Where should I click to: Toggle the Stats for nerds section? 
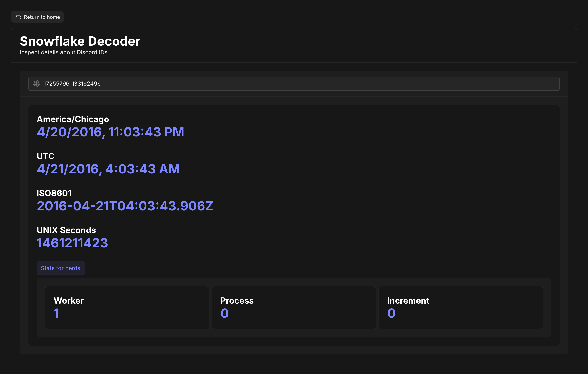(61, 268)
